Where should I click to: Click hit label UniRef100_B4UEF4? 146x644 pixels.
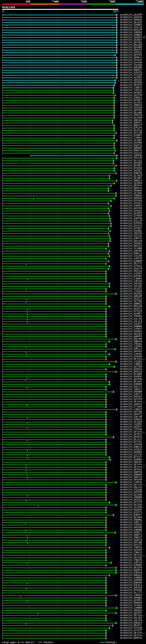pyautogui.click(x=131, y=570)
